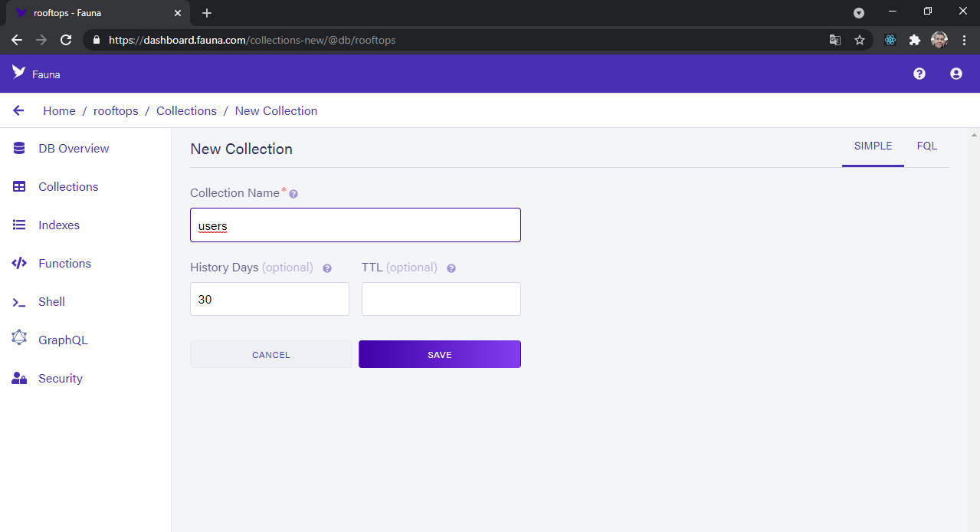Image resolution: width=980 pixels, height=532 pixels.
Task: Click the back arrow beside breadcrumbs
Action: (x=19, y=111)
